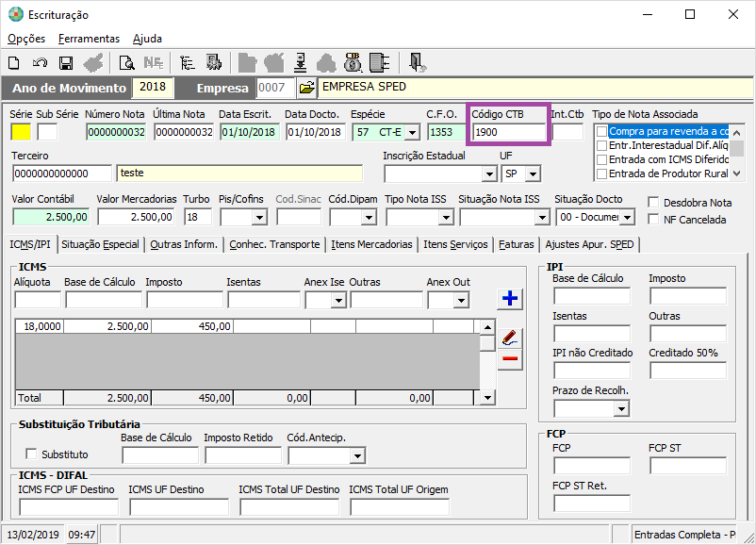Remove ICMS line with red minus button

click(x=510, y=358)
